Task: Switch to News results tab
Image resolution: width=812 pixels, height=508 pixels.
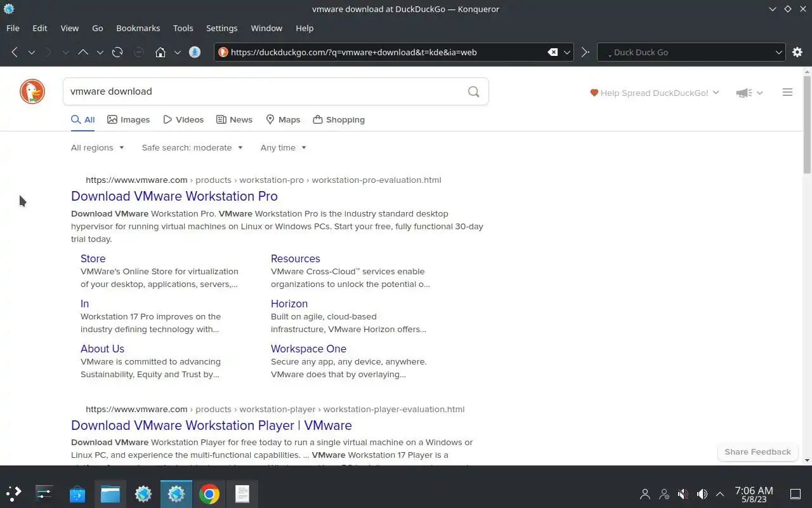Action: click(x=234, y=119)
